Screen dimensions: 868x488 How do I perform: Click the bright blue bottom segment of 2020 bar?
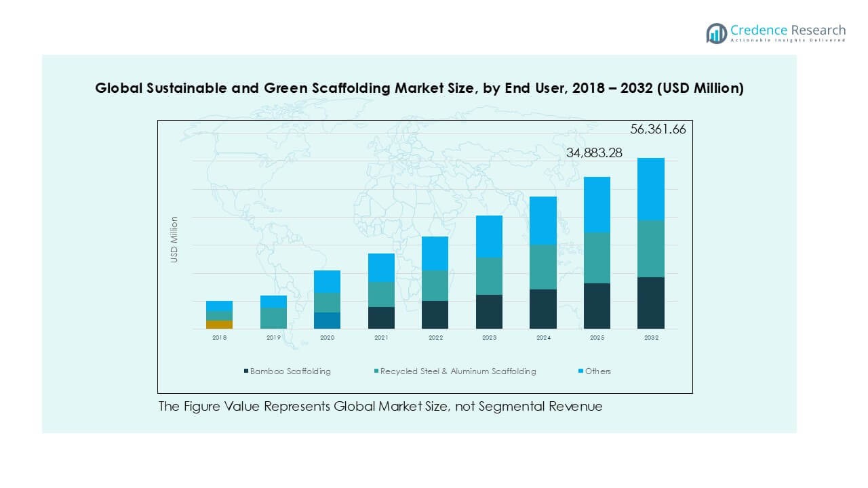(x=327, y=321)
